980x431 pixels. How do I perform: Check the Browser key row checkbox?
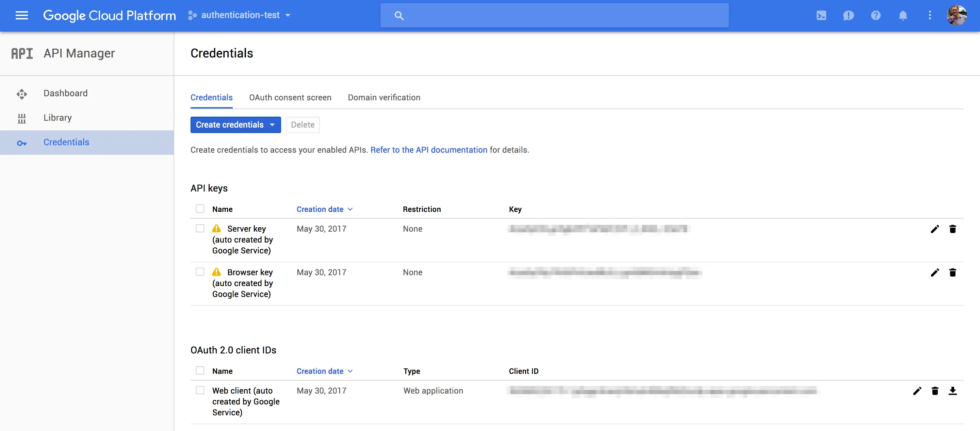[x=200, y=272]
